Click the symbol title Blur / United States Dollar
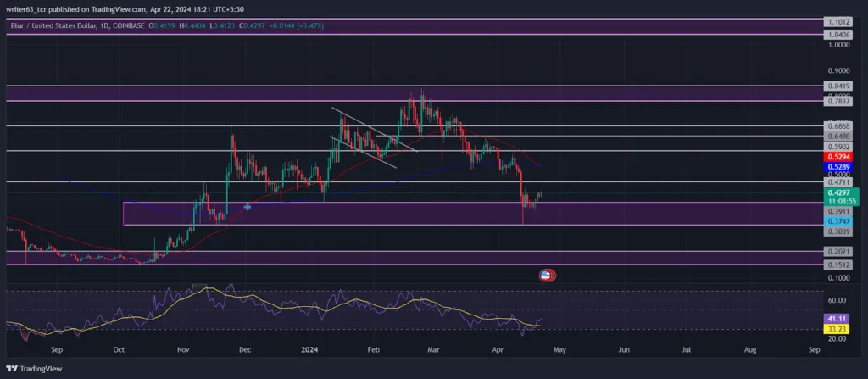The image size is (868, 379). pos(53,26)
